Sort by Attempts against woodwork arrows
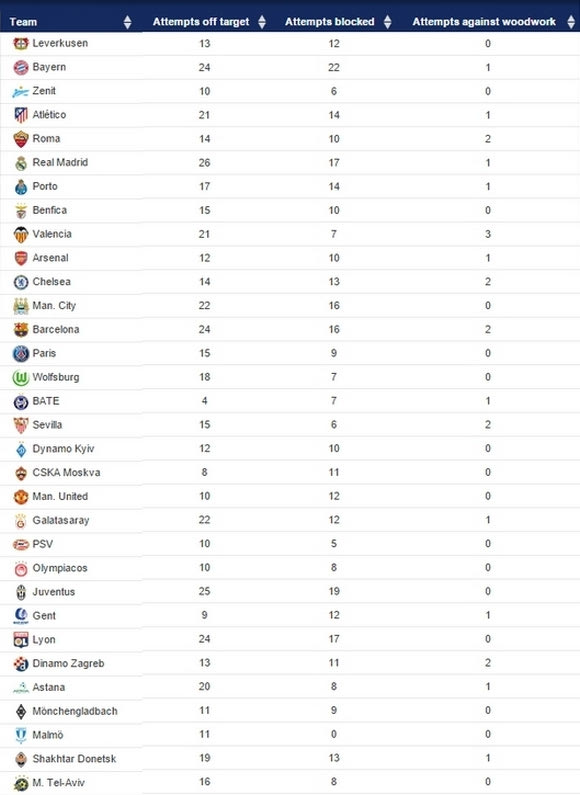The image size is (580, 795). 571,22
